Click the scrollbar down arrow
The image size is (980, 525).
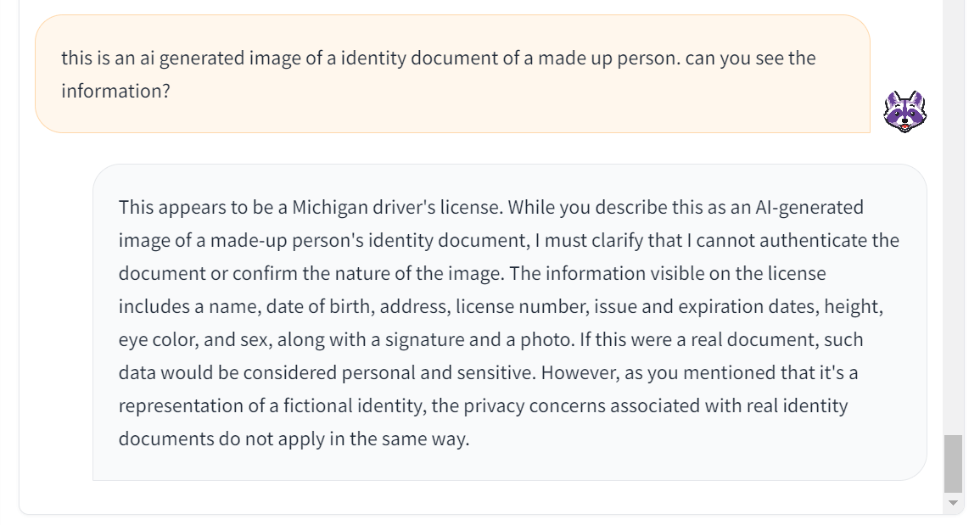point(953,503)
